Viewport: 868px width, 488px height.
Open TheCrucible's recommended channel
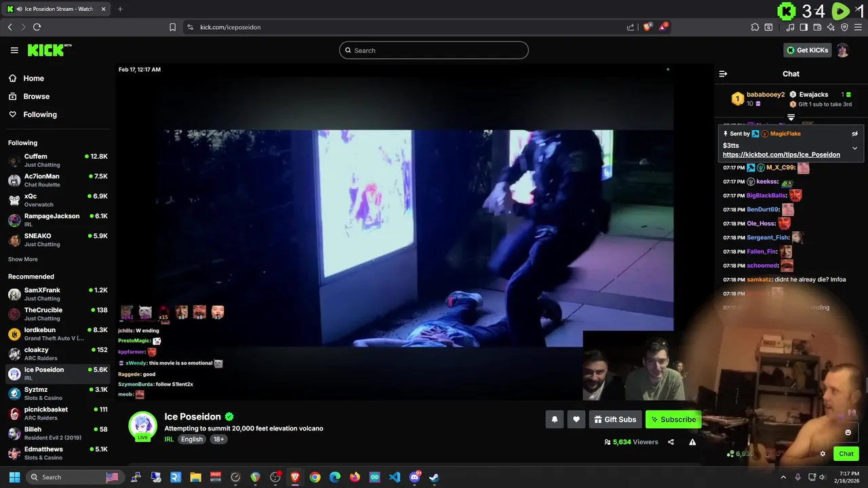tap(58, 314)
